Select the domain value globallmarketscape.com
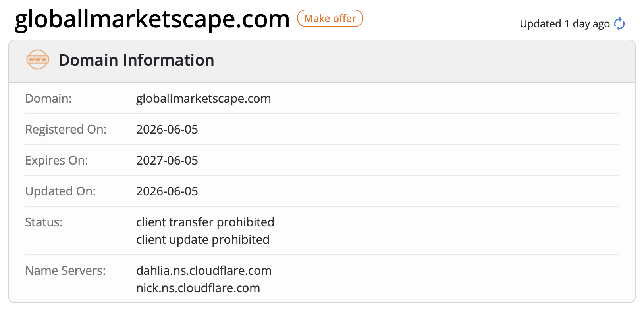This screenshot has height=310, width=644. 203,99
